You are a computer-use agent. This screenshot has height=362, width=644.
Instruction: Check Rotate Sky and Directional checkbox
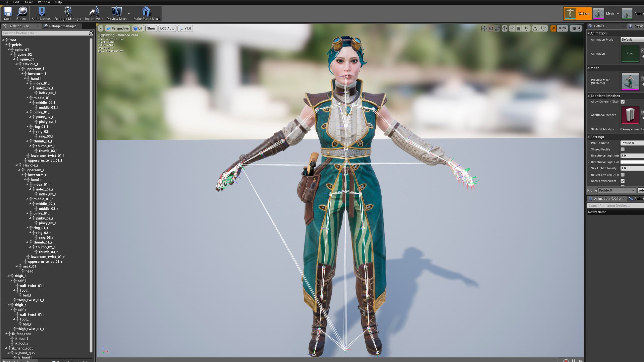(623, 175)
